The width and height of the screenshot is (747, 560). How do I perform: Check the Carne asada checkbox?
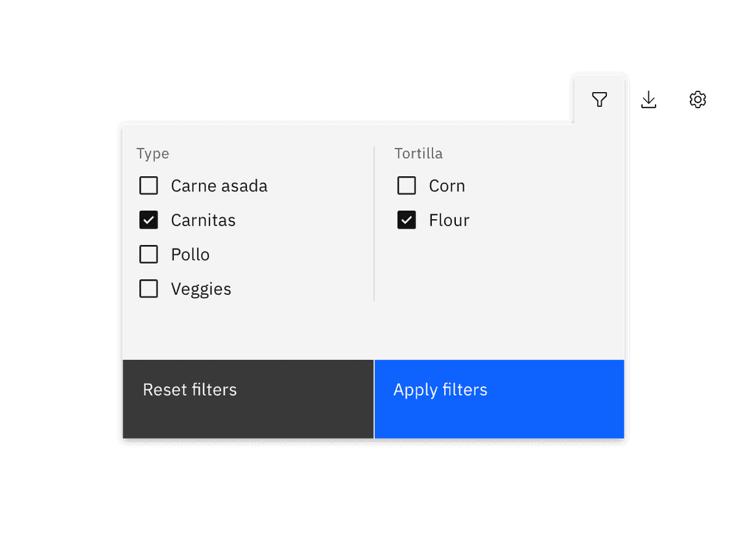(148, 185)
